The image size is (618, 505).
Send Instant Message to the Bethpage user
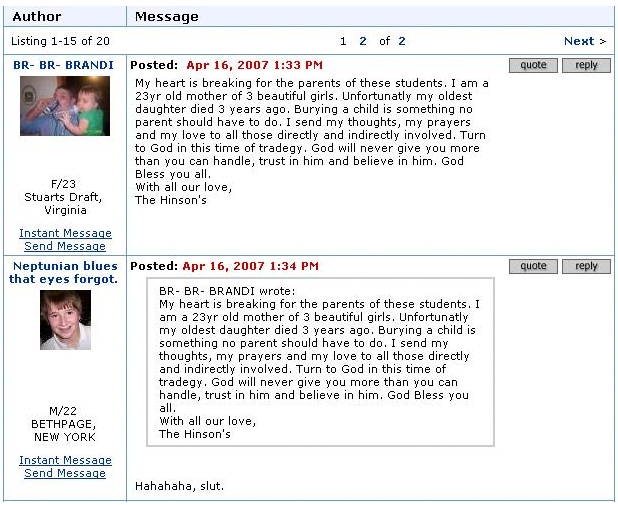[65, 460]
